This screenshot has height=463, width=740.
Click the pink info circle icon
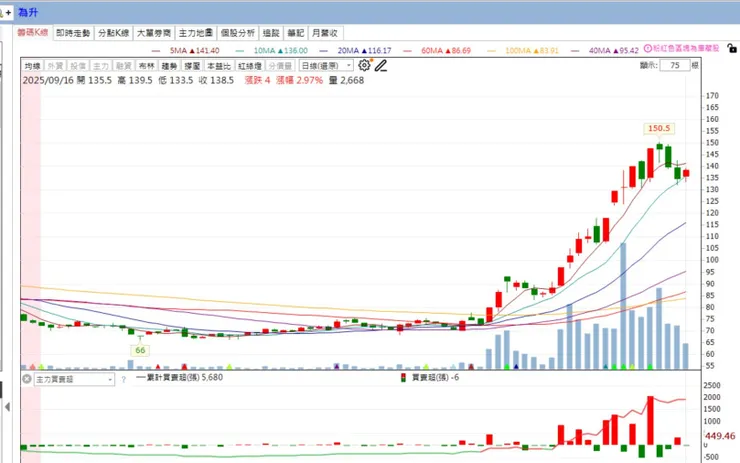tap(648, 48)
